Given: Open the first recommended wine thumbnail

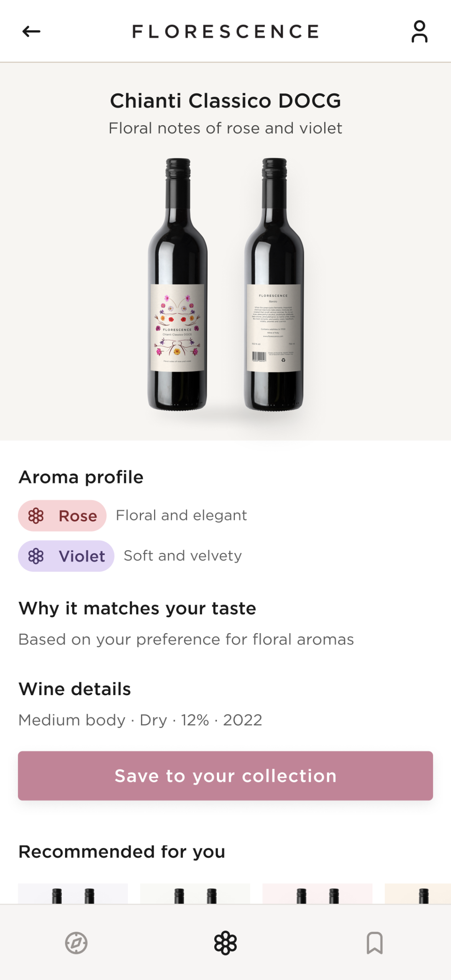Looking at the screenshot, I should coord(73,893).
